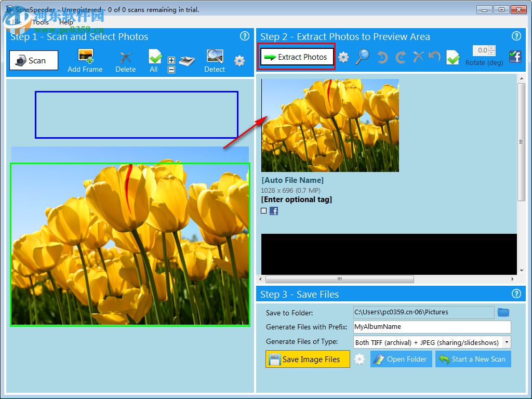Decrease rotate degrees with down spinner
Image resolution: width=532 pixels, height=399 pixels.
click(x=491, y=53)
